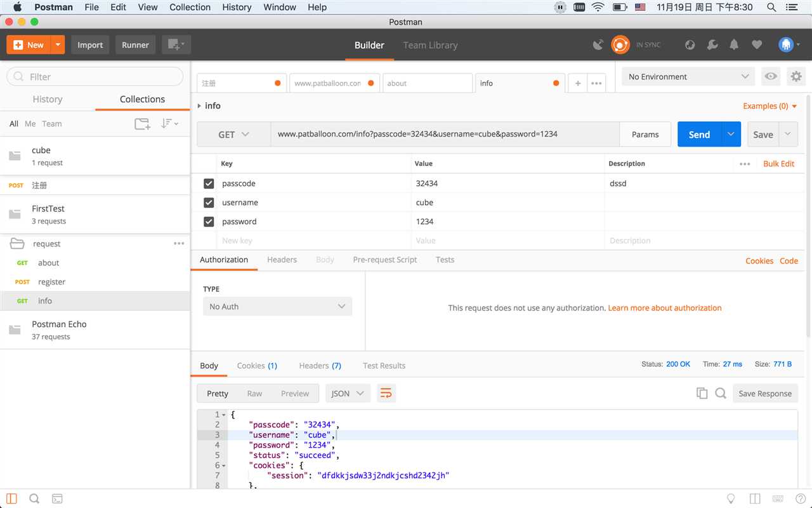The image size is (812, 508).
Task: Click the Code link
Action: pos(789,261)
